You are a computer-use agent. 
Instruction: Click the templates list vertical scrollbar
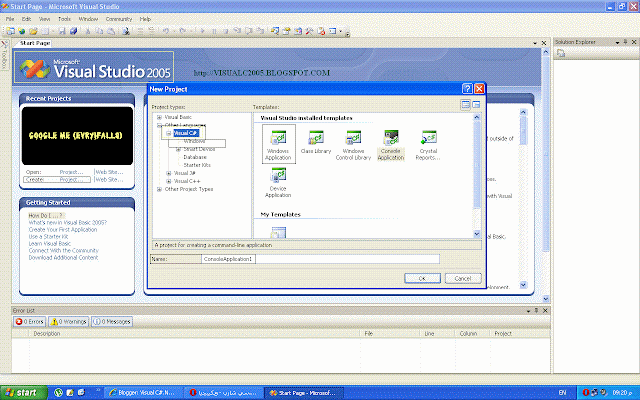click(x=476, y=176)
